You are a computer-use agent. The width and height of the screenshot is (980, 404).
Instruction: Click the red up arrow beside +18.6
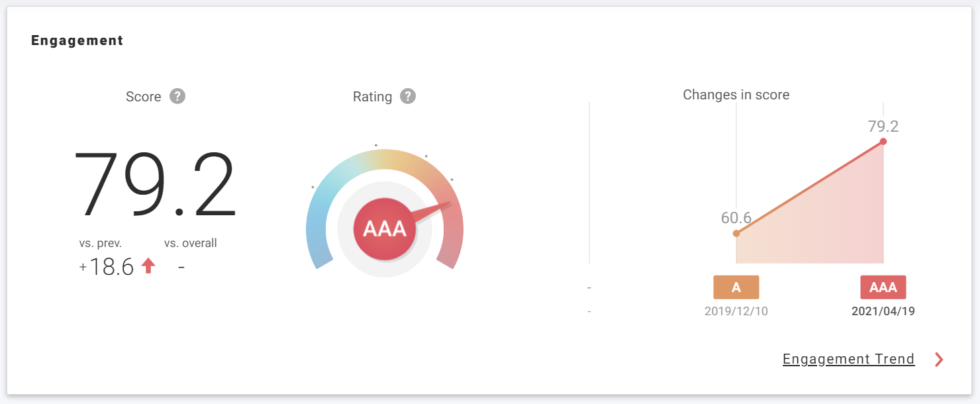[148, 266]
